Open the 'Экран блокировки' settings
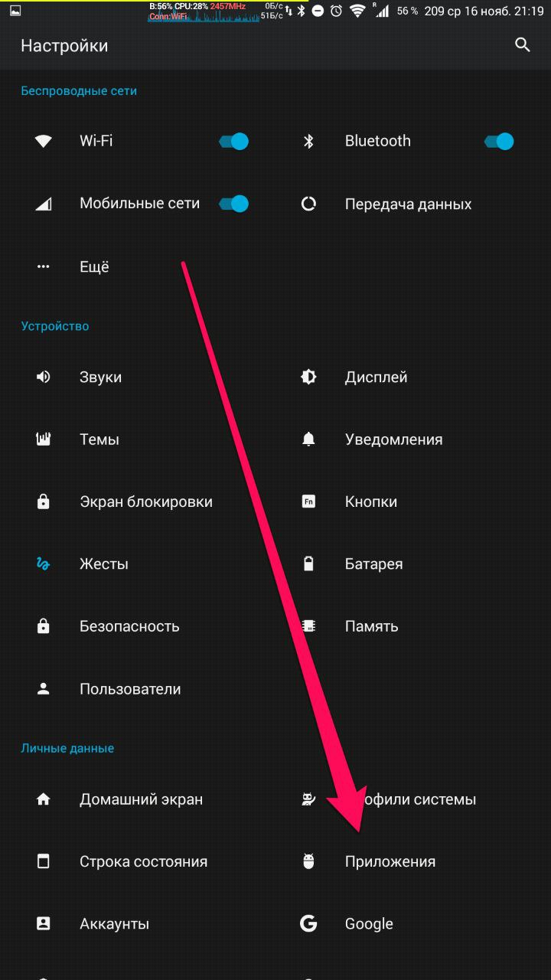The width and height of the screenshot is (551, 980). pyautogui.click(x=145, y=502)
